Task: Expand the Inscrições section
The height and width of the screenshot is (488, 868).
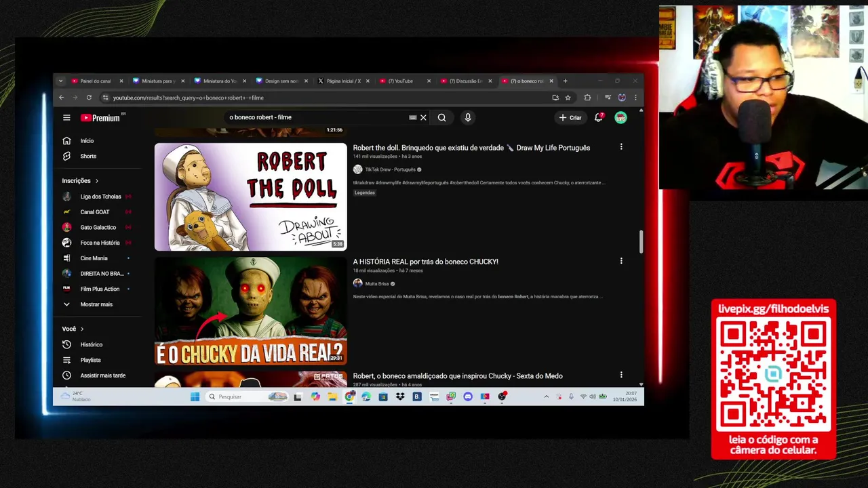Action: (81, 181)
